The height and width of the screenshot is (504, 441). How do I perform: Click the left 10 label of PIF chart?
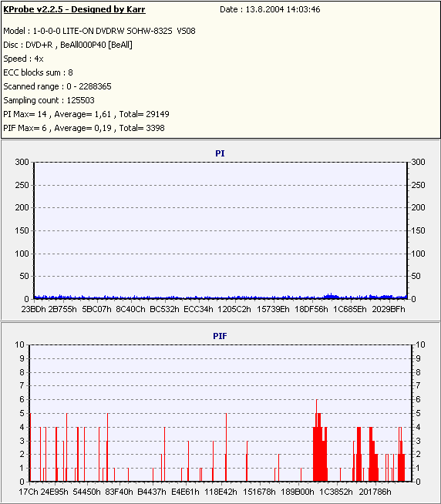[19, 344]
